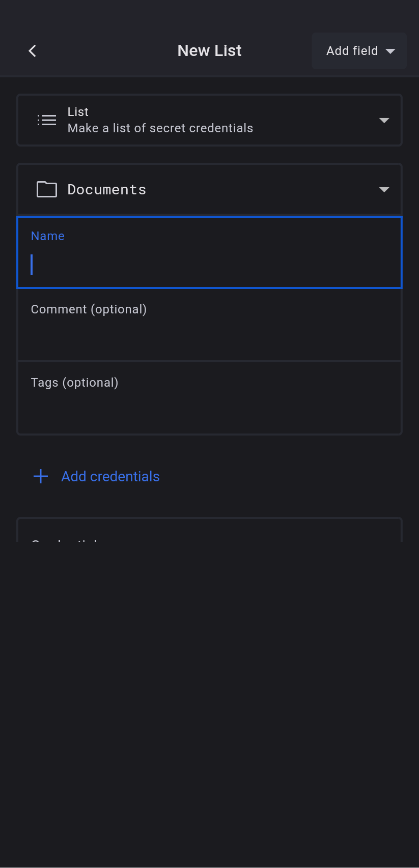Image resolution: width=419 pixels, height=868 pixels.
Task: Expand the Documents folder dropdown arrow
Action: pyautogui.click(x=384, y=190)
